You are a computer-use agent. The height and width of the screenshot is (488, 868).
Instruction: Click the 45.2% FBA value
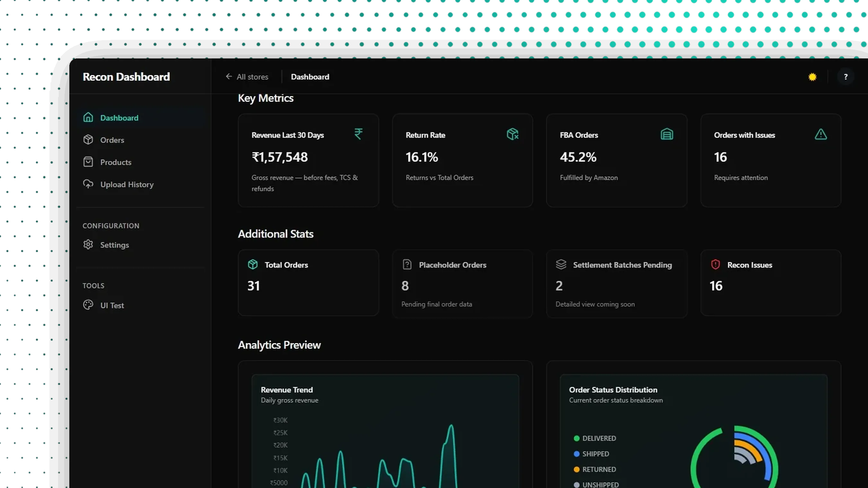578,157
